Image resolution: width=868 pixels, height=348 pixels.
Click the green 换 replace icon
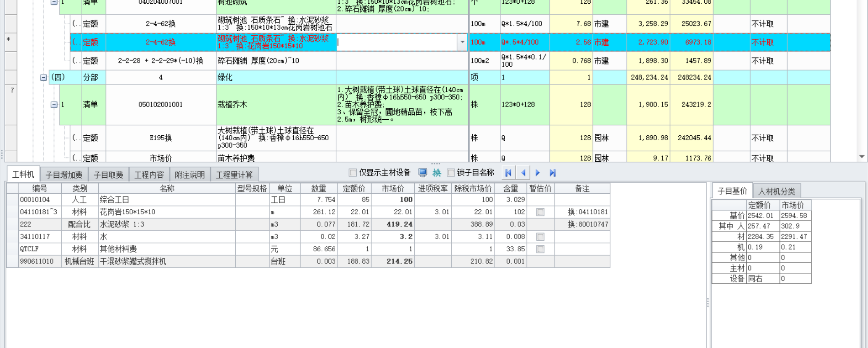click(x=436, y=173)
